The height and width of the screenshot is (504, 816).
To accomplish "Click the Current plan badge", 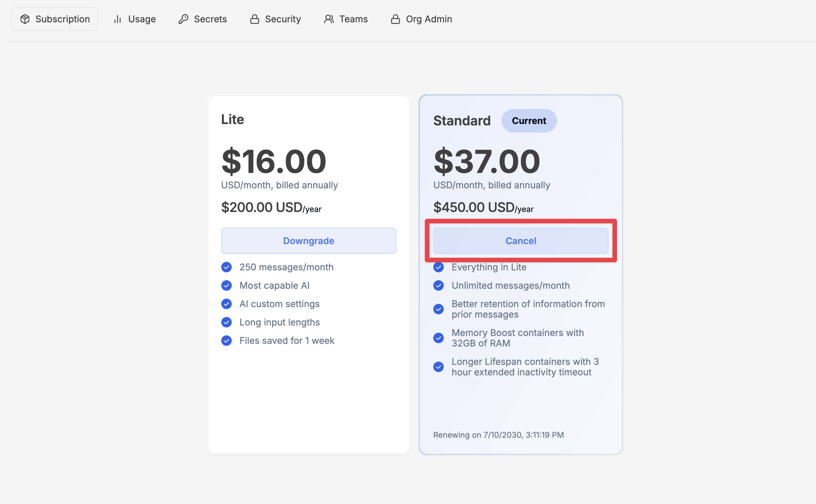I will click(528, 121).
